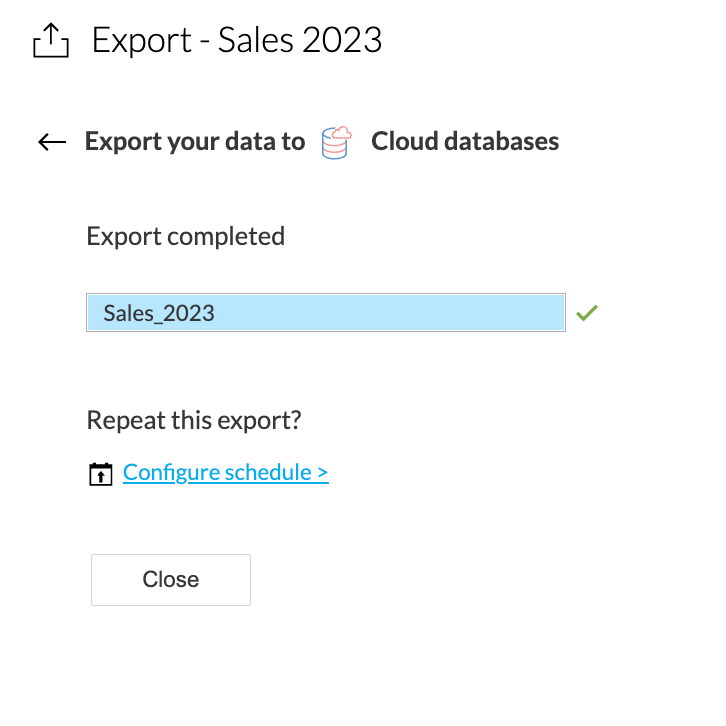Click the "Export completed" status text
This screenshot has height=726, width=726.
click(x=186, y=236)
